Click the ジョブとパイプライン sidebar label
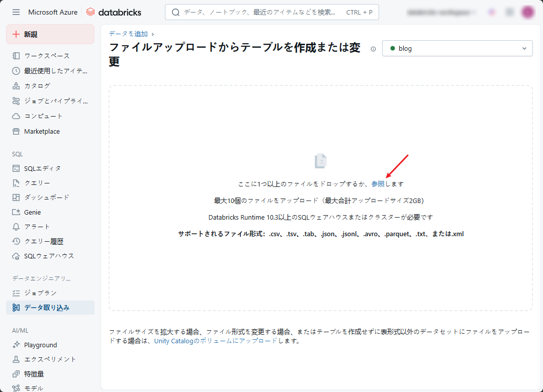 click(56, 101)
